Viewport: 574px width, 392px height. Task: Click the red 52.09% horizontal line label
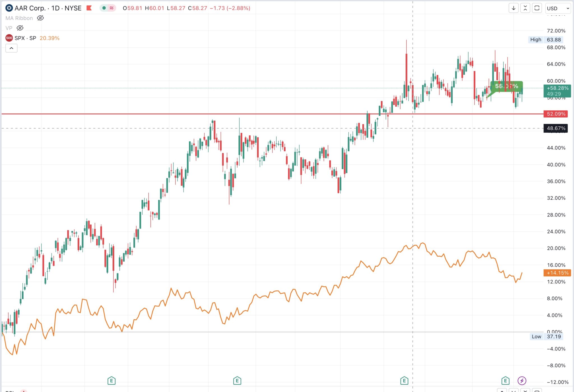point(556,114)
